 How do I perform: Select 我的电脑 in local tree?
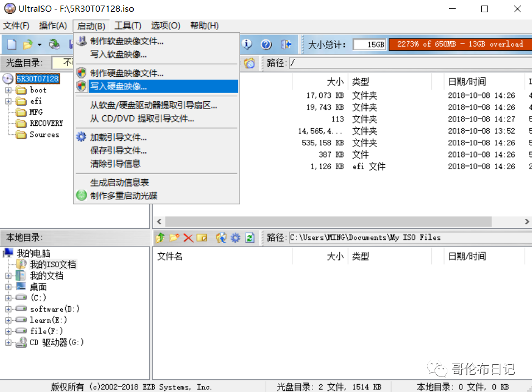point(33,253)
